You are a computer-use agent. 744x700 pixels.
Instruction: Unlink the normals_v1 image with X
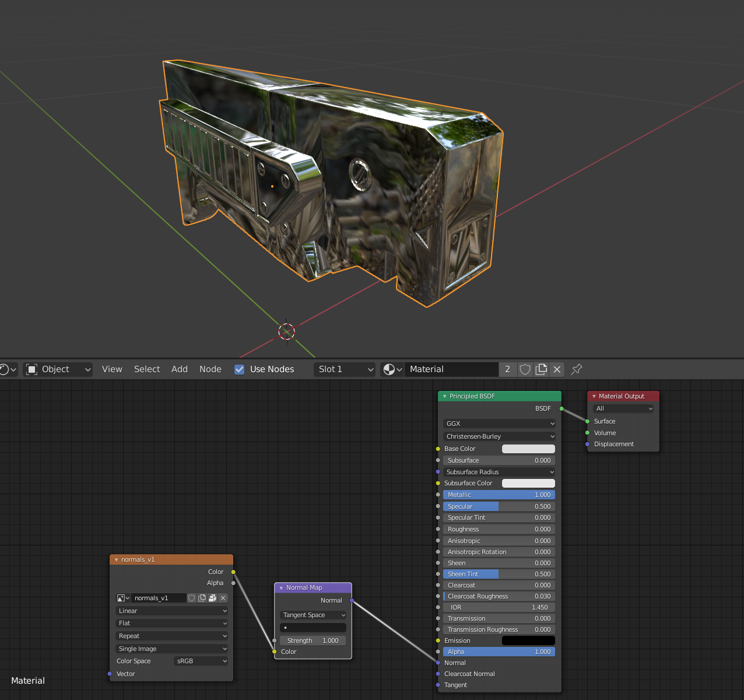(x=223, y=598)
